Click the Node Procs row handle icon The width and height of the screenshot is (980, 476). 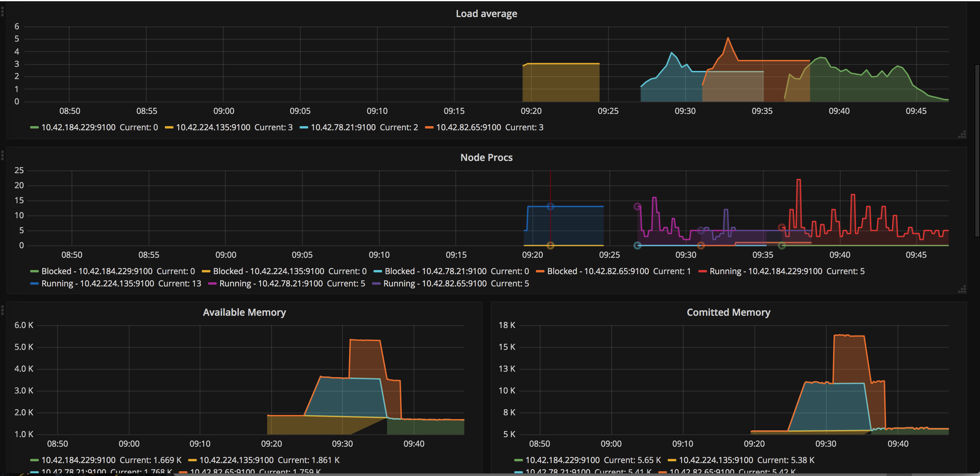tap(2, 155)
